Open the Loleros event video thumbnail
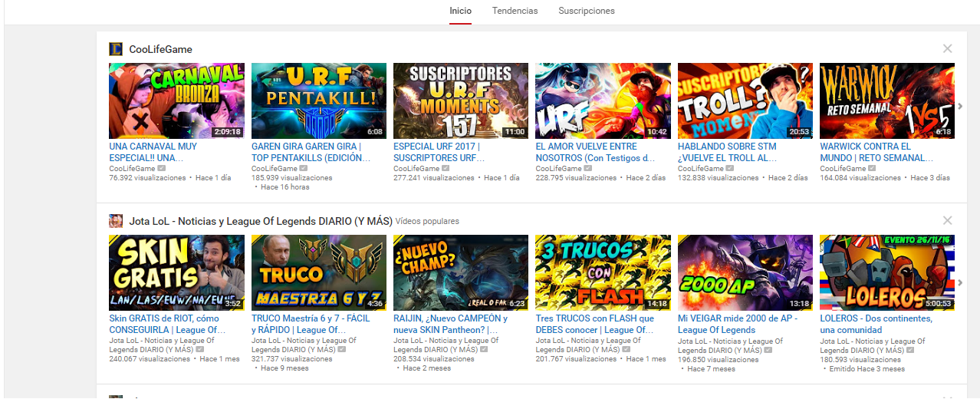Viewport: 980px width, 399px height. coord(887,272)
